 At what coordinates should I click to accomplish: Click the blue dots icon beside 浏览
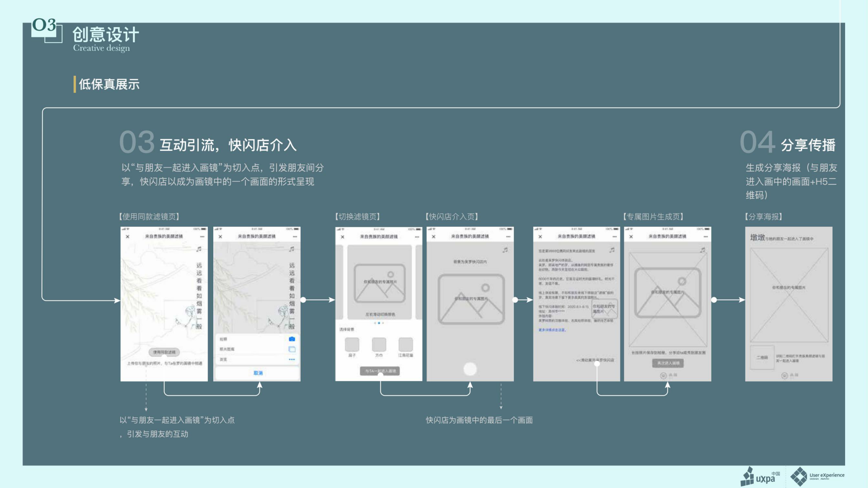tap(292, 360)
